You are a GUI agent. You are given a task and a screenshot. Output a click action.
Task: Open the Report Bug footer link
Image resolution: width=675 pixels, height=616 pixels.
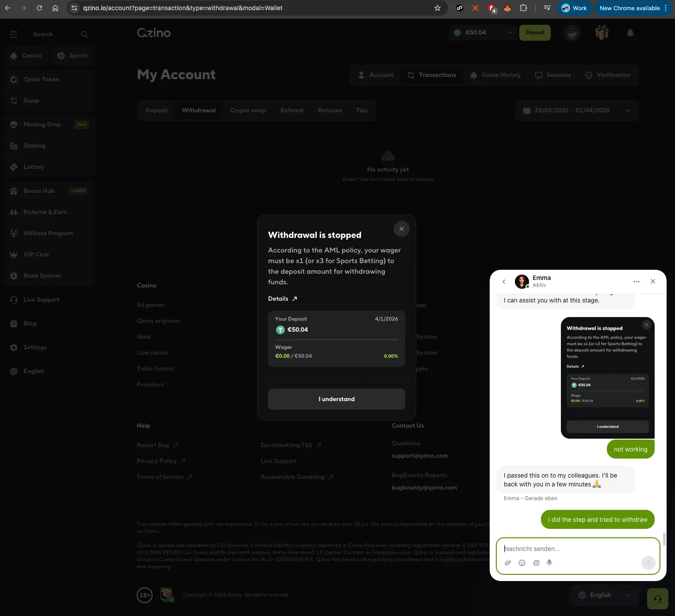pyautogui.click(x=157, y=445)
